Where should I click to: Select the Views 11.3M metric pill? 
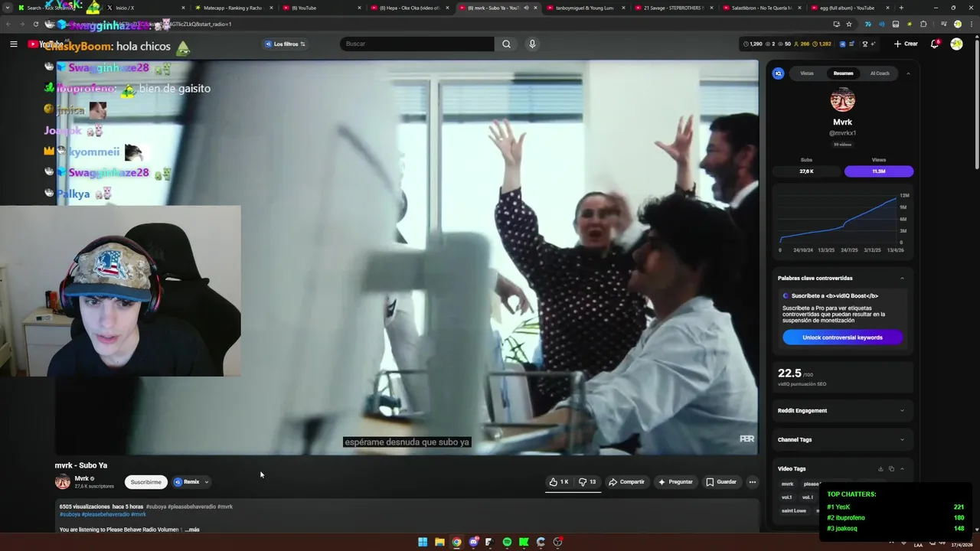click(x=879, y=171)
